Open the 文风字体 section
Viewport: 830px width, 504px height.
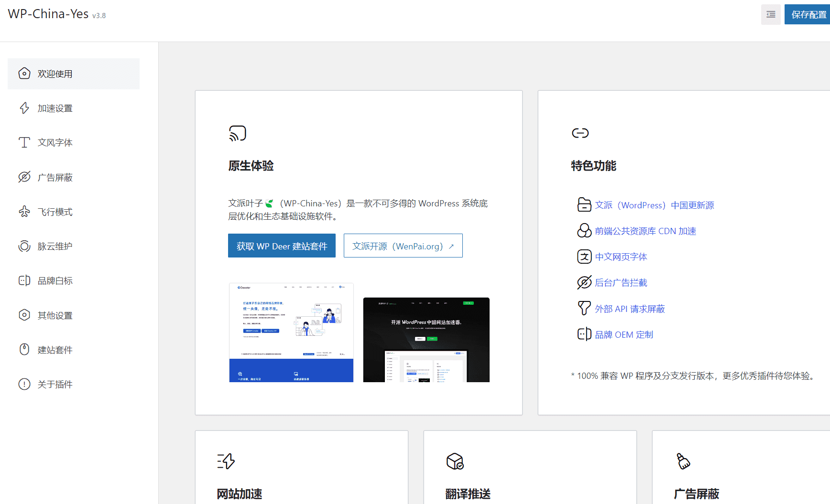(x=74, y=142)
